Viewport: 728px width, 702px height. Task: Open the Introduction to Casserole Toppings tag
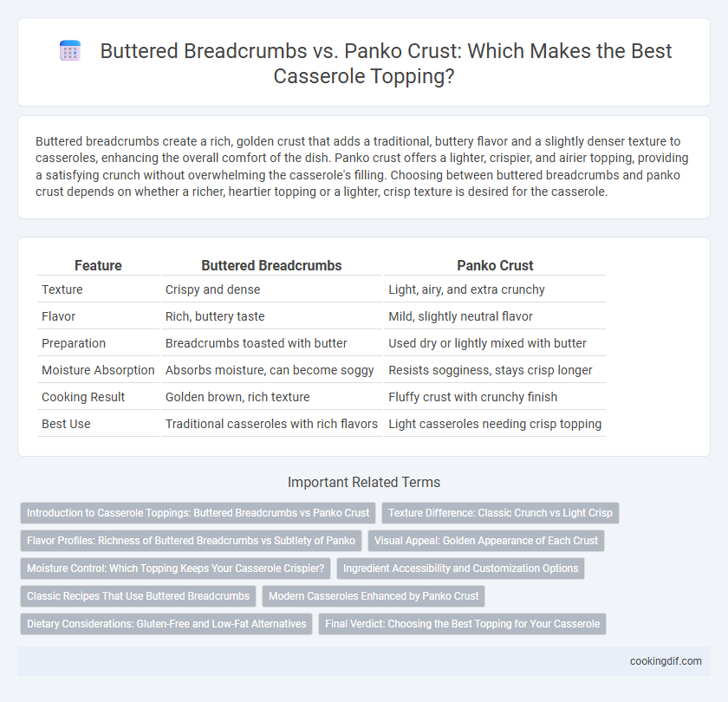coord(198,512)
